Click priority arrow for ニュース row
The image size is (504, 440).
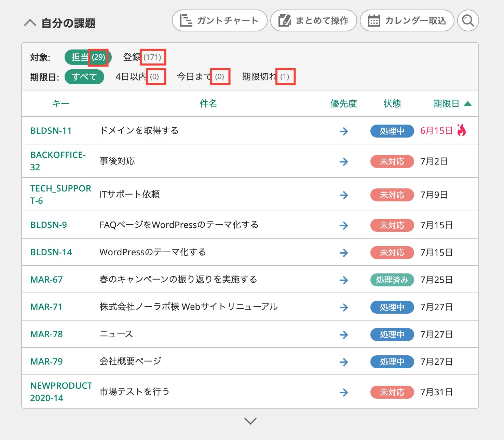pyautogui.click(x=344, y=335)
